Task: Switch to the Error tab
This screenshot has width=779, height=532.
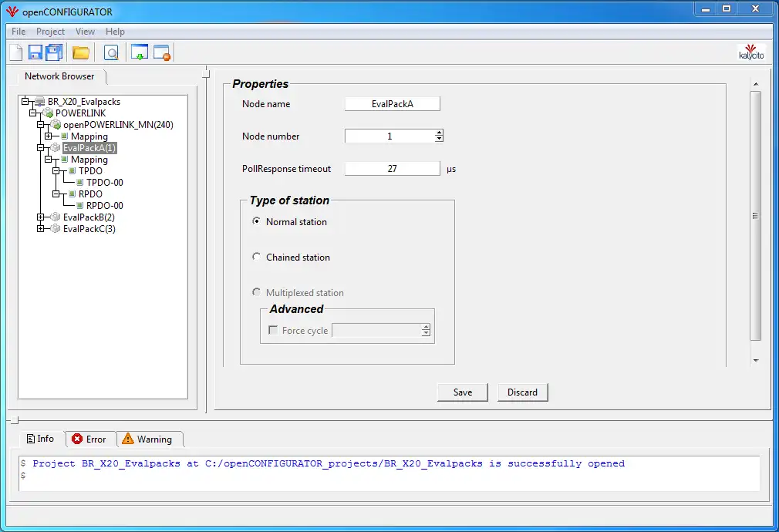Action: click(x=90, y=439)
